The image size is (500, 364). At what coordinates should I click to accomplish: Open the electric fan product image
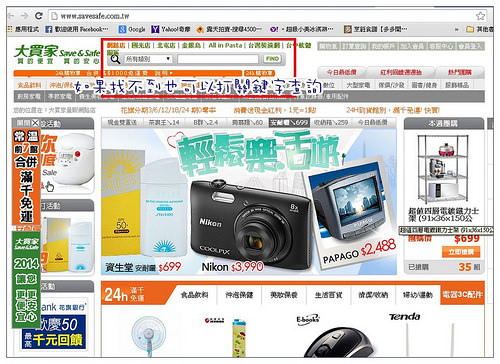[x=149, y=336]
